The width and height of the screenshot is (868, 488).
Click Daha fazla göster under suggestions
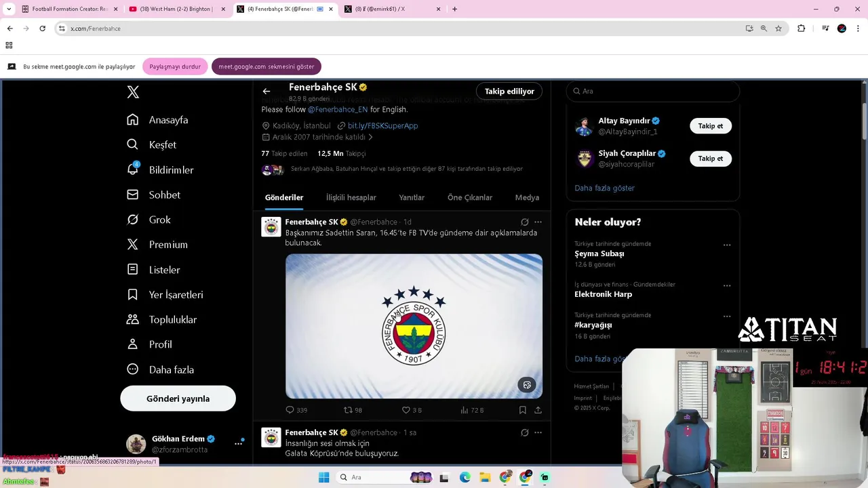[604, 188]
